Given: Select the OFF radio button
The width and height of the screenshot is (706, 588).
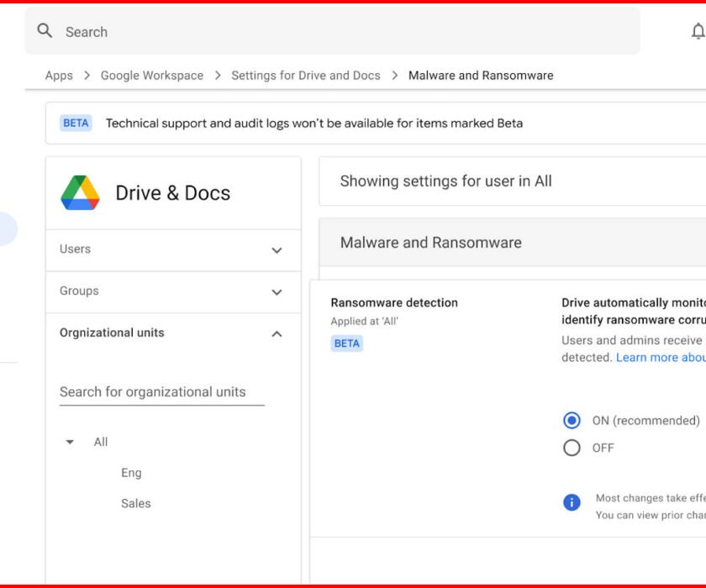Looking at the screenshot, I should point(572,448).
